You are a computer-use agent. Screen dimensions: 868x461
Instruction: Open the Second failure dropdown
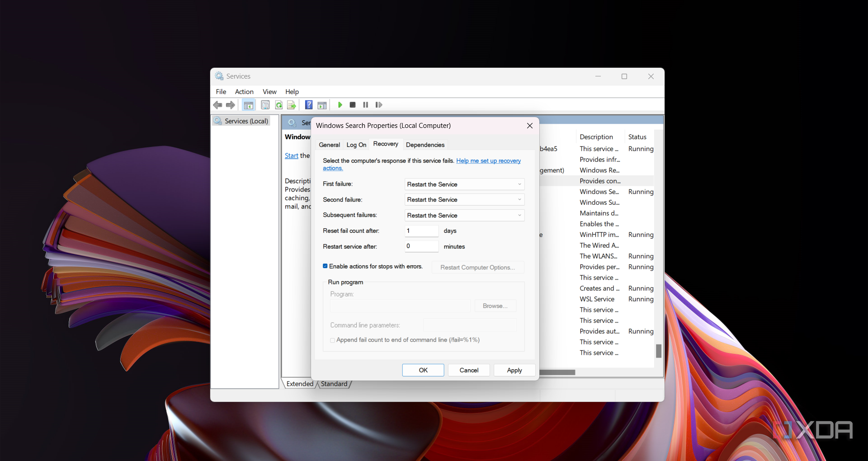point(464,200)
